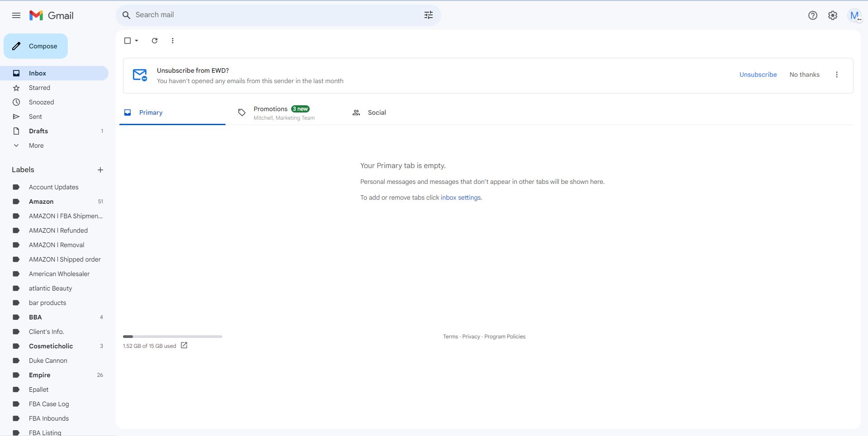The image size is (868, 436).
Task: Open the Support help icon
Action: (812, 15)
